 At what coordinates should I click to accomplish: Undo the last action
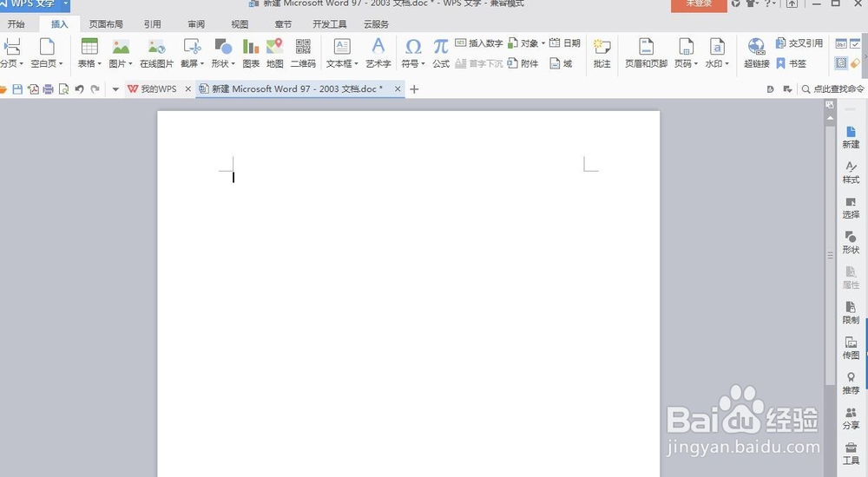click(x=79, y=89)
